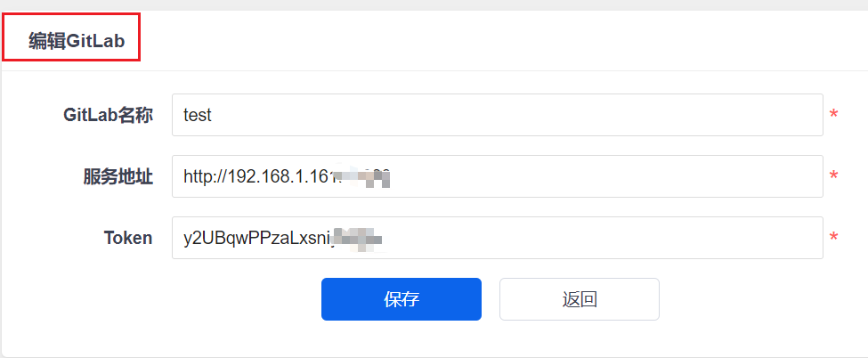Click red asterisk beside 服务地址 field
868x358 pixels.
pyautogui.click(x=833, y=176)
